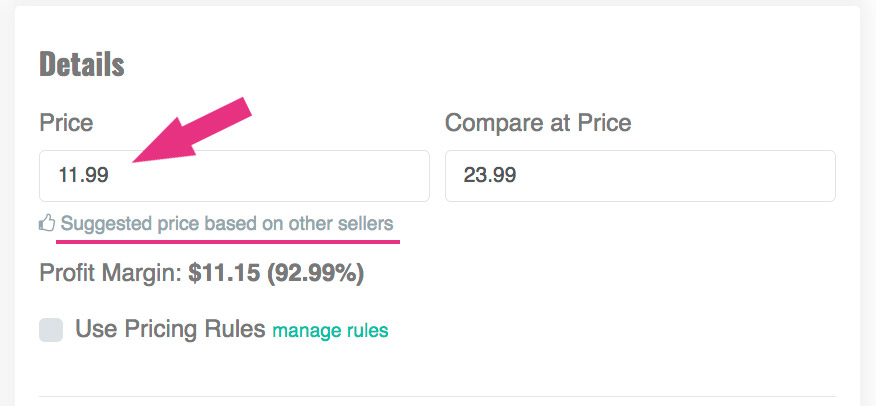Viewport: 876px width, 406px height.
Task: Click empty space right of manage rules
Action: 600,330
